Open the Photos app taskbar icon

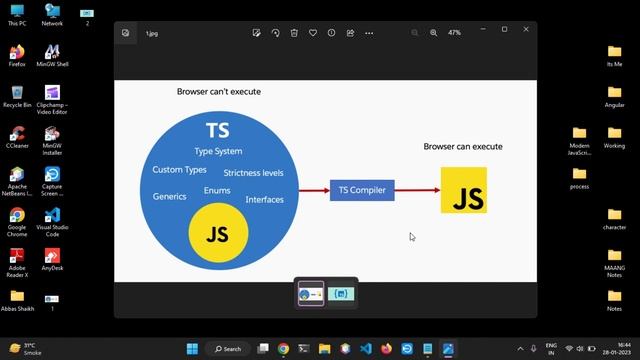coord(448,349)
